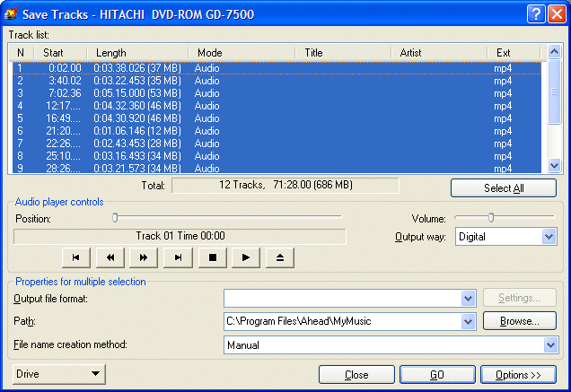Expand Options >> section

point(518,375)
